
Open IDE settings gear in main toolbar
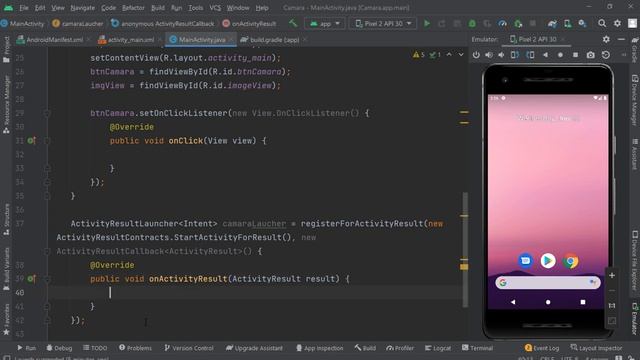[x=617, y=24]
